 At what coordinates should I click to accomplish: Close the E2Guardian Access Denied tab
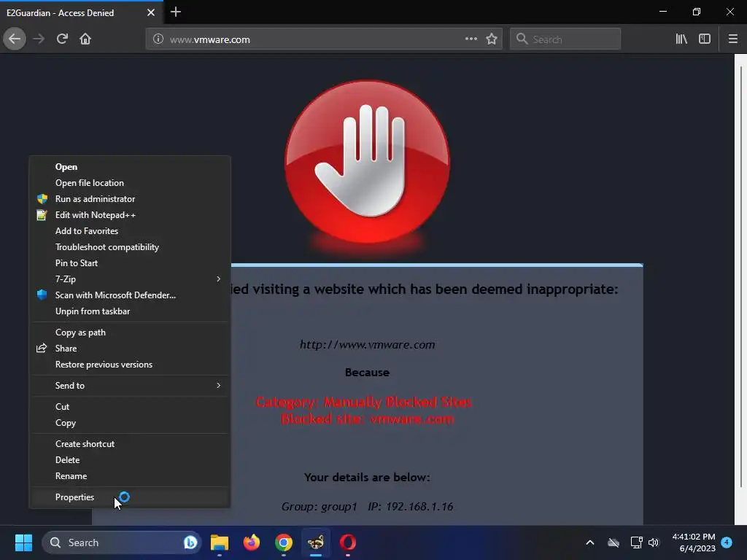pos(150,12)
